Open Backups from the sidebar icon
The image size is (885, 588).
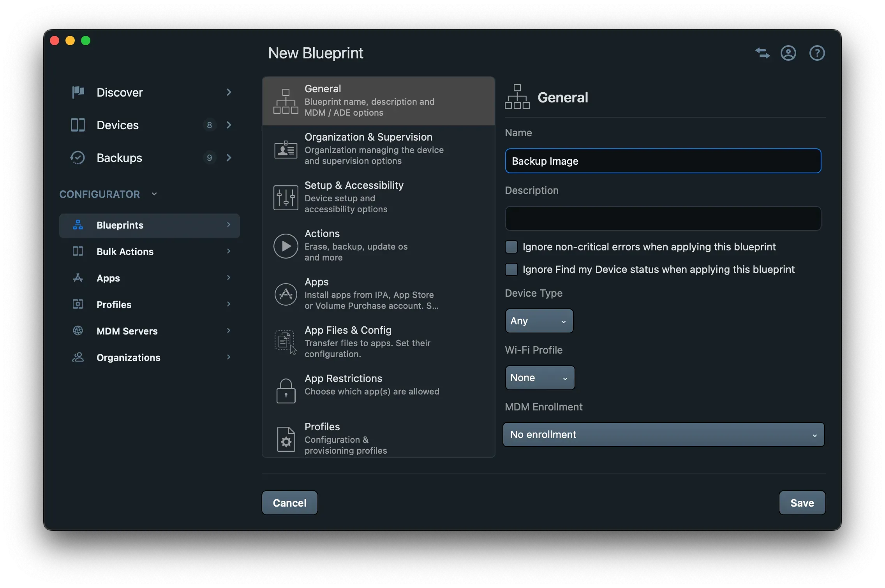click(x=77, y=158)
